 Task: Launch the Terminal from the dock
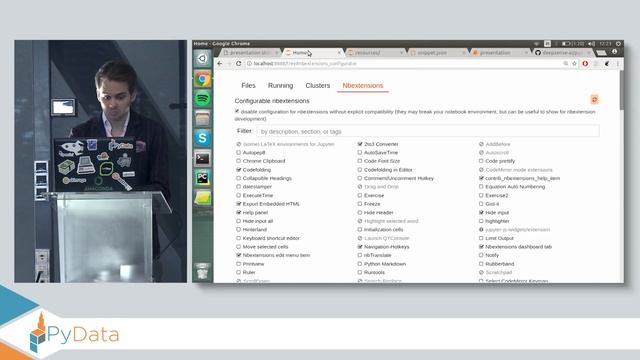tap(202, 158)
